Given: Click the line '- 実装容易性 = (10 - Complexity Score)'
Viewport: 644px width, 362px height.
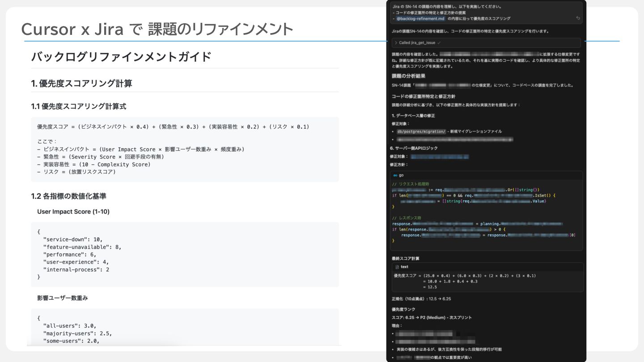Looking at the screenshot, I should coord(94,164).
